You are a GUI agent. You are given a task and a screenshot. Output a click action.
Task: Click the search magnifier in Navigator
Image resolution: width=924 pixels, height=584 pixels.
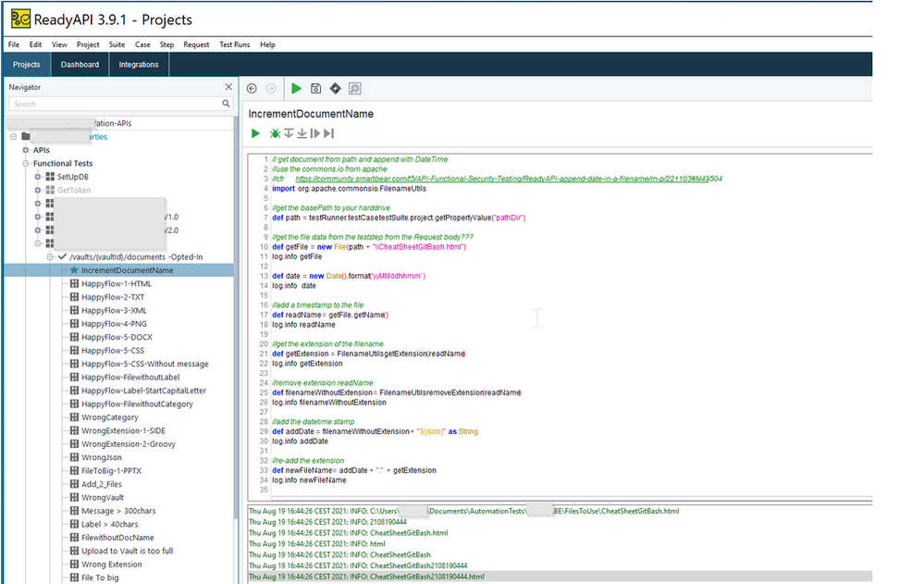click(x=227, y=105)
